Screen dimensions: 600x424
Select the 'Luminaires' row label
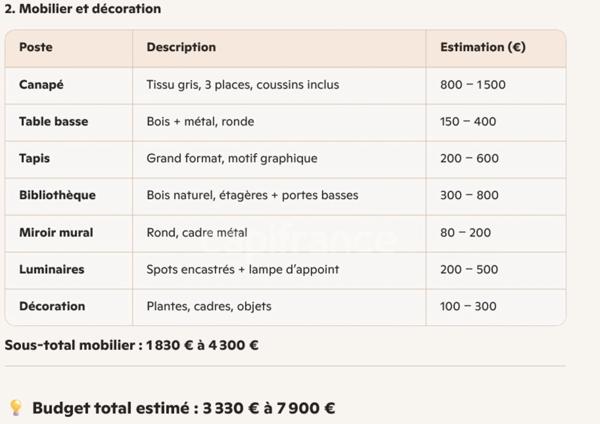click(x=51, y=269)
